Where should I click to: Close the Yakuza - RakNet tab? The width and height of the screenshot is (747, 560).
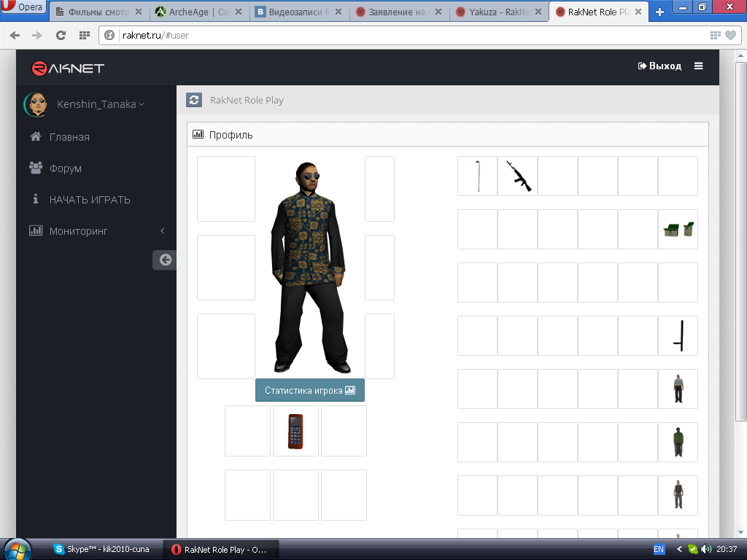(x=538, y=12)
